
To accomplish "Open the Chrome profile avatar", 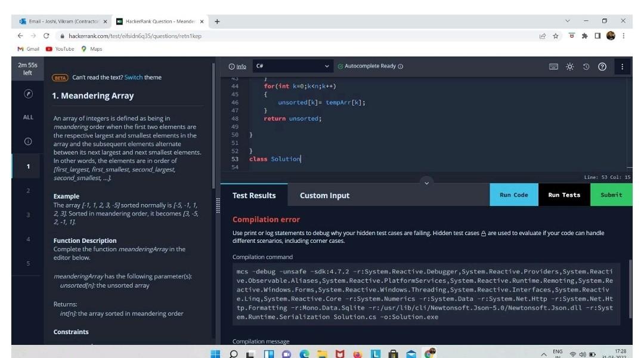I will click(x=611, y=36).
